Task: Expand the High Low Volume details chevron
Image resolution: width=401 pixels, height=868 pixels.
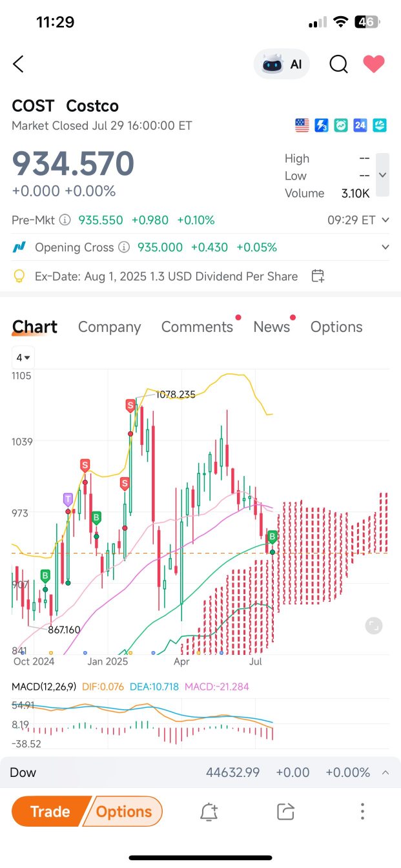Action: click(382, 175)
